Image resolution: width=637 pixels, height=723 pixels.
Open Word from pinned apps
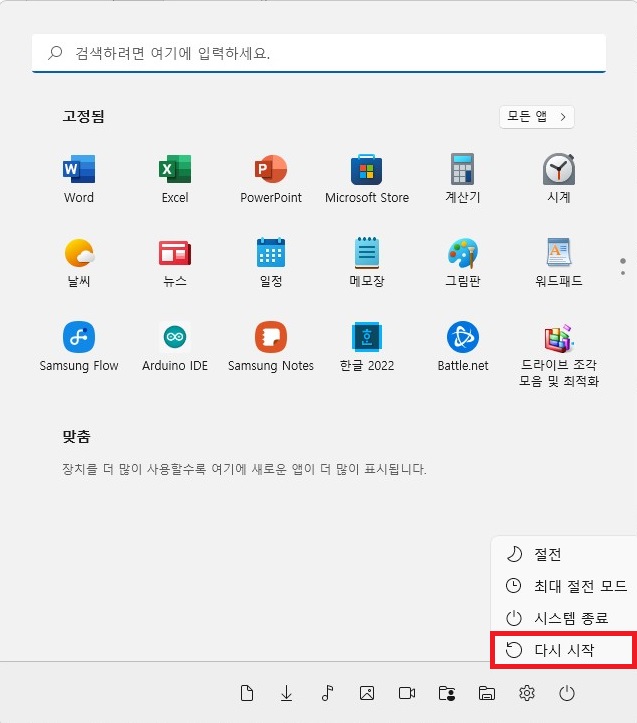[x=79, y=179]
